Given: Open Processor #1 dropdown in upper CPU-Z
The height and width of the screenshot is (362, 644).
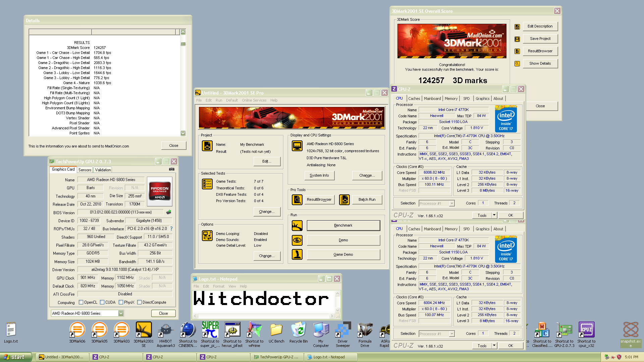Looking at the screenshot, I should point(452,203).
